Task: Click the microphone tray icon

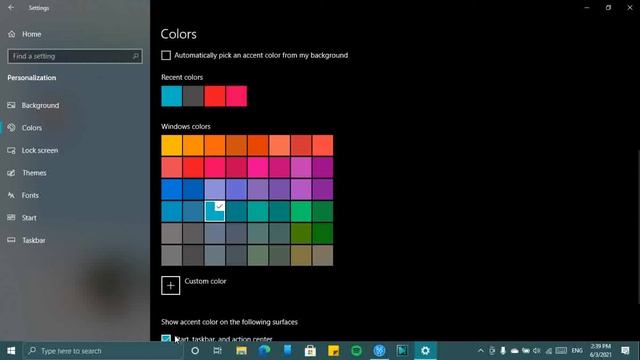Action: (x=503, y=351)
